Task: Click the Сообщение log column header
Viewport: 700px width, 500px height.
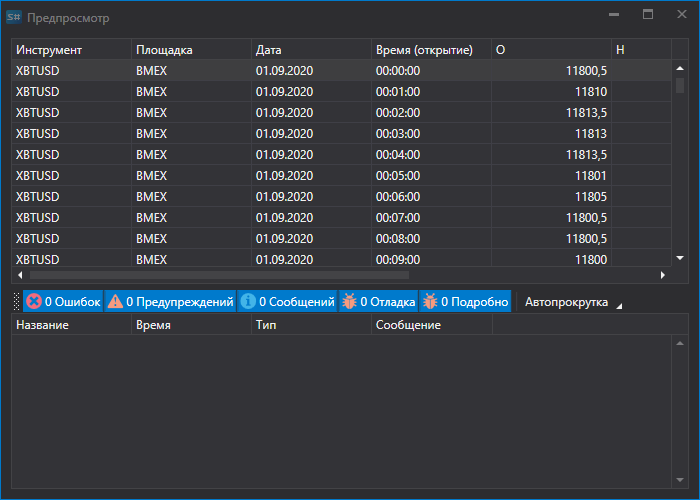Action: tap(432, 325)
